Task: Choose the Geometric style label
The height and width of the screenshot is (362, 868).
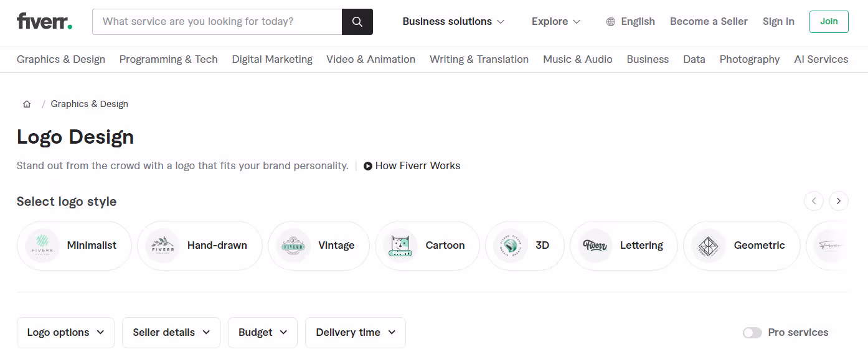Action: (x=760, y=246)
